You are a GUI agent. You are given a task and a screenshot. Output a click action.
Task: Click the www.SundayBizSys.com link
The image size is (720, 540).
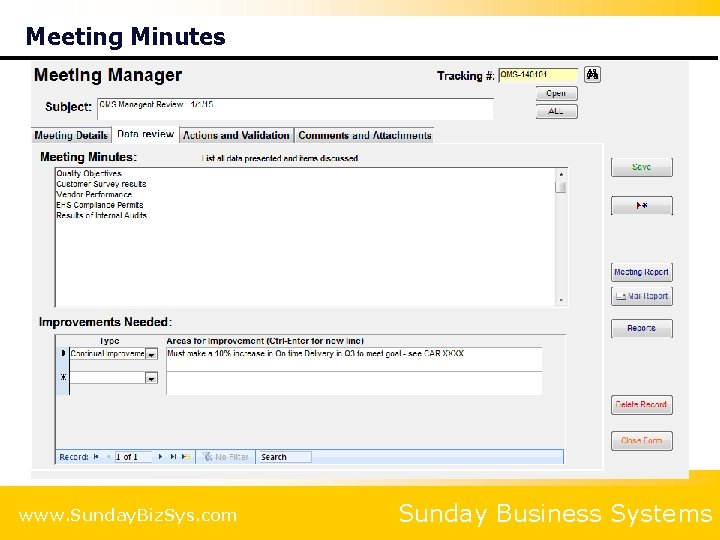[128, 515]
